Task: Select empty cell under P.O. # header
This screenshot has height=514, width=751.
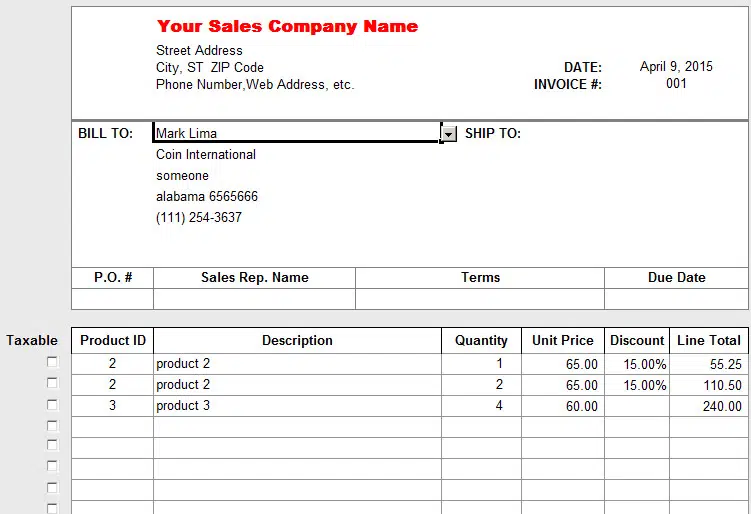Action: coord(113,299)
